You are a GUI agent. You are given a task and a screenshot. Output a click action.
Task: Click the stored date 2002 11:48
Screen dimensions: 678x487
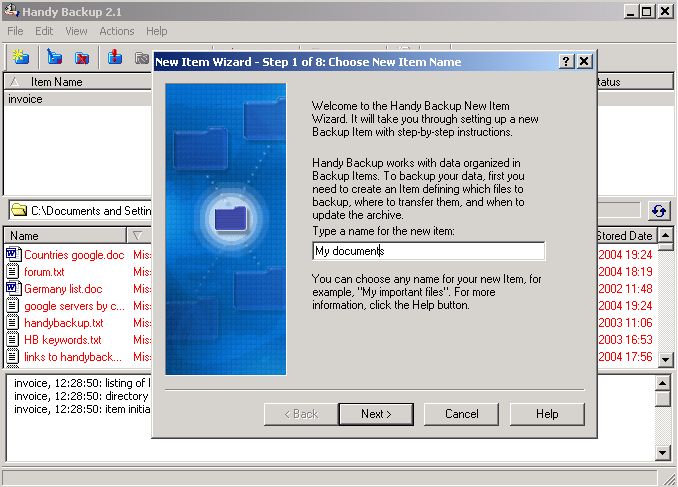(x=625, y=288)
